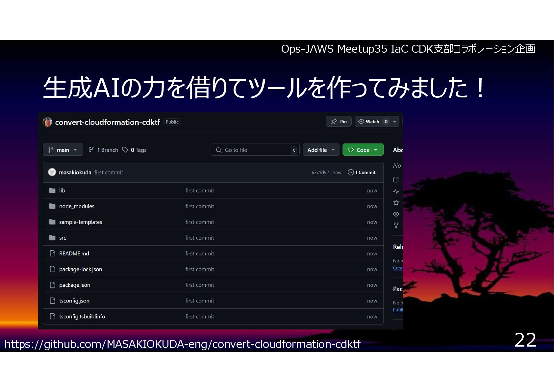Open the main branch selector dropdown

point(63,150)
